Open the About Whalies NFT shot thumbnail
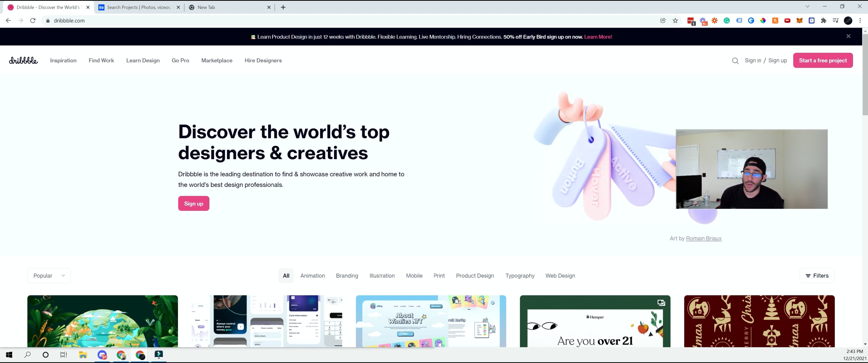868x363 pixels. [x=431, y=321]
